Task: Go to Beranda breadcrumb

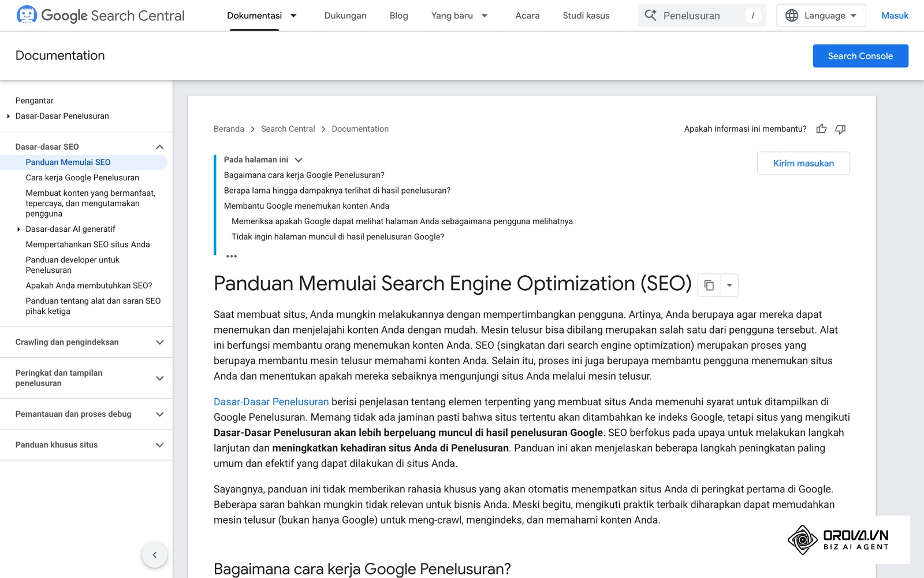Action: coord(229,129)
